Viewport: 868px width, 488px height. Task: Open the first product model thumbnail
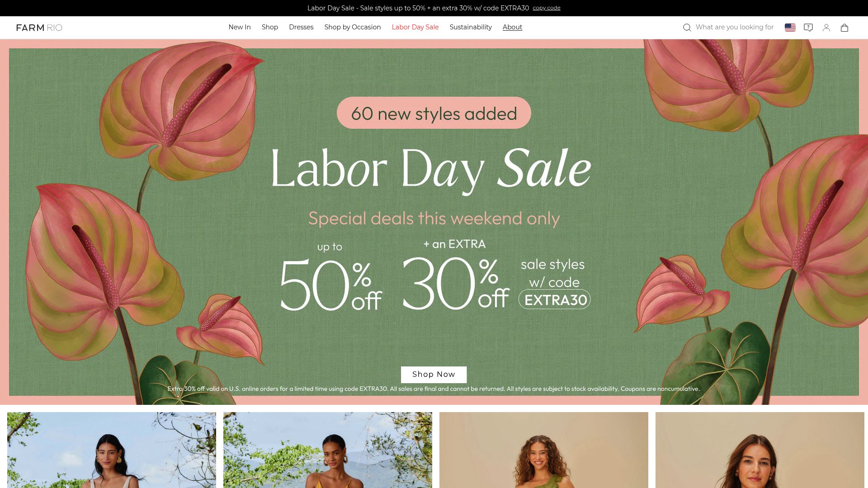point(112,450)
